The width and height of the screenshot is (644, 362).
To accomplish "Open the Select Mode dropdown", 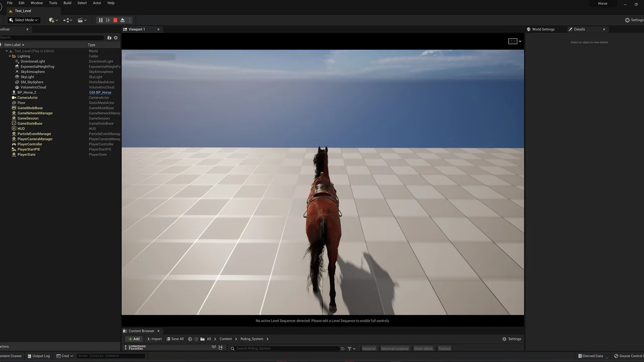I will [24, 20].
